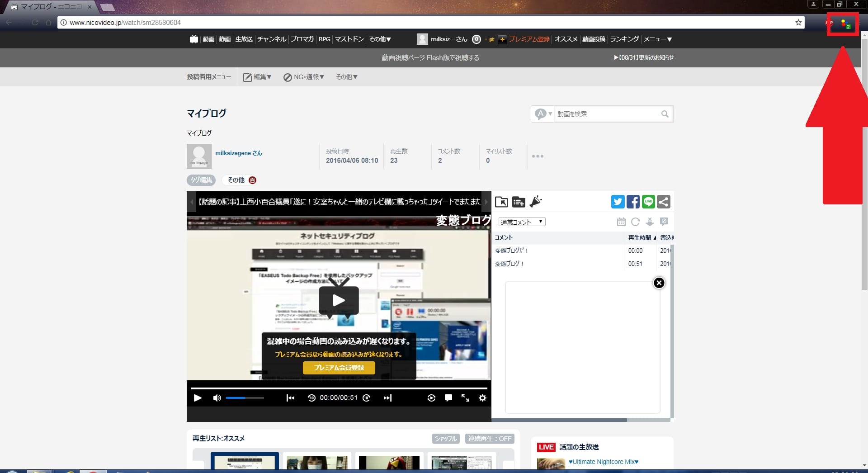Open player settings gear
Screen dimensions: 868x473
click(x=482, y=398)
